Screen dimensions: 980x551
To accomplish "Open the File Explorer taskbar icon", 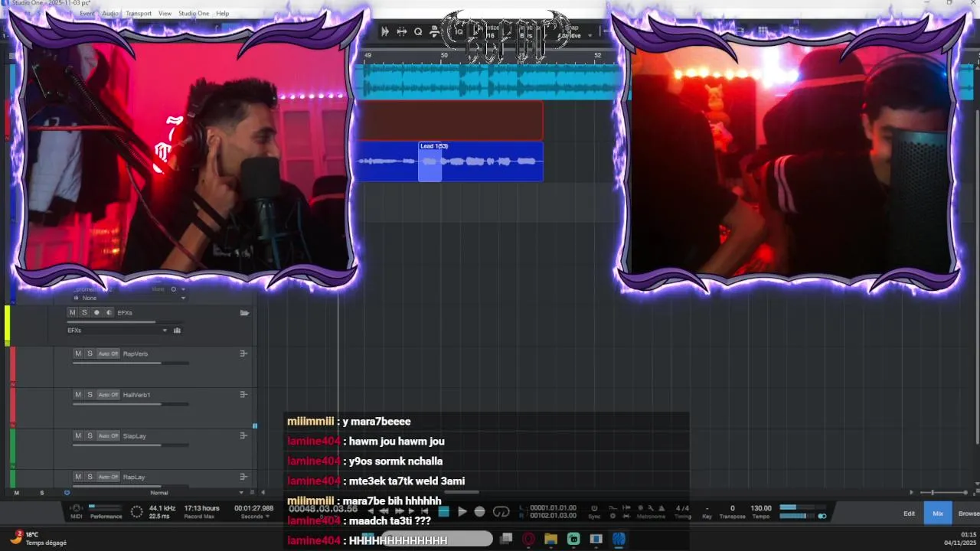I will click(x=550, y=540).
